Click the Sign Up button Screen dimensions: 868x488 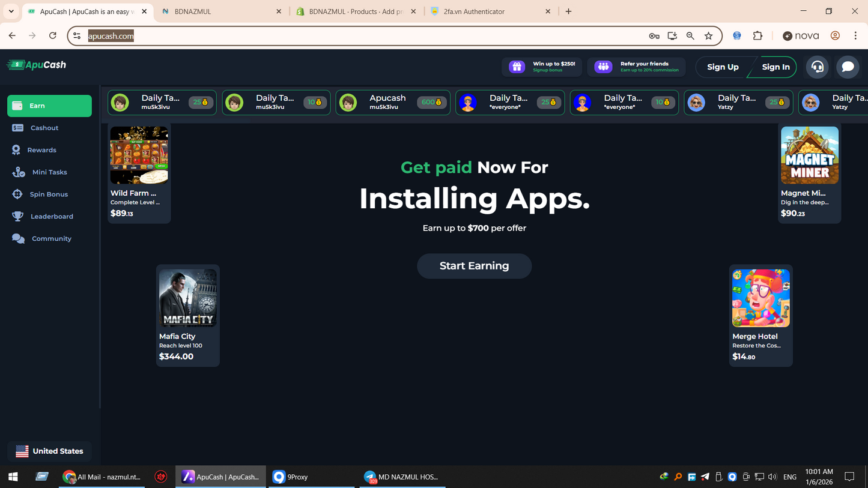(x=724, y=67)
